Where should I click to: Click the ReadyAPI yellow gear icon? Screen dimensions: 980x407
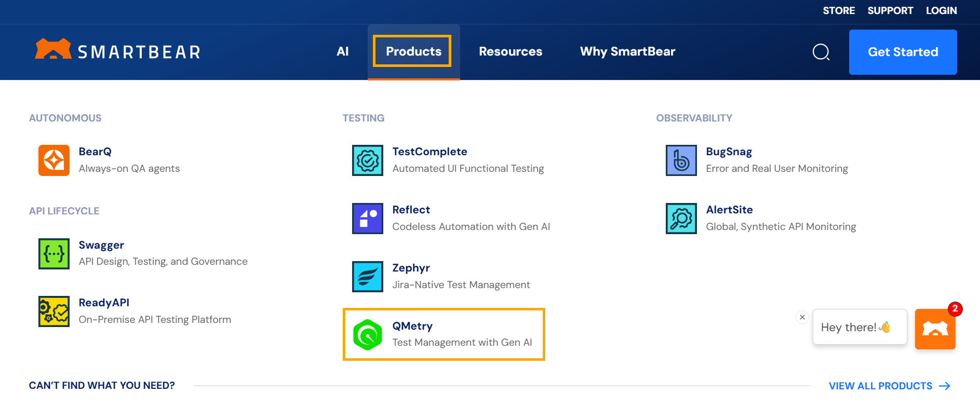(x=54, y=311)
